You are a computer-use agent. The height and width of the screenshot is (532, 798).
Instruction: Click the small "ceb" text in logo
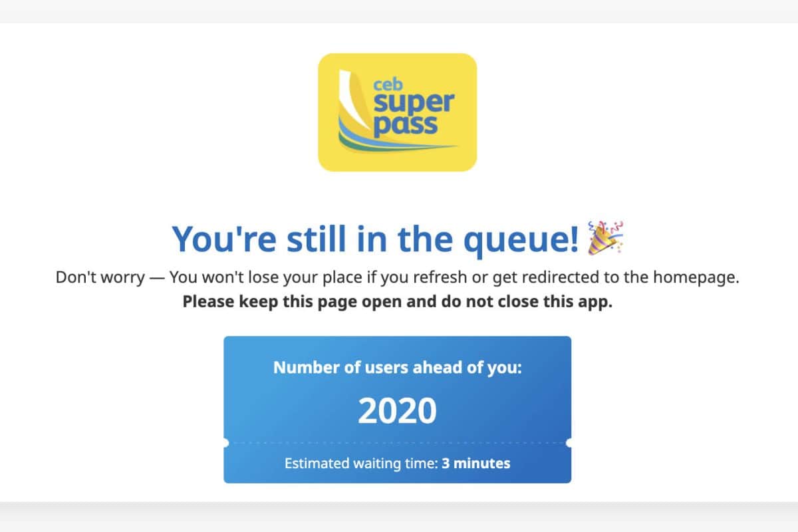point(386,85)
